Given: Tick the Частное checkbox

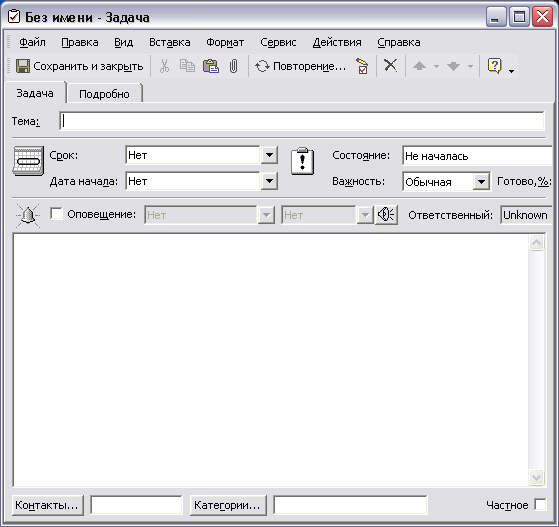Looking at the screenshot, I should click(x=540, y=505).
